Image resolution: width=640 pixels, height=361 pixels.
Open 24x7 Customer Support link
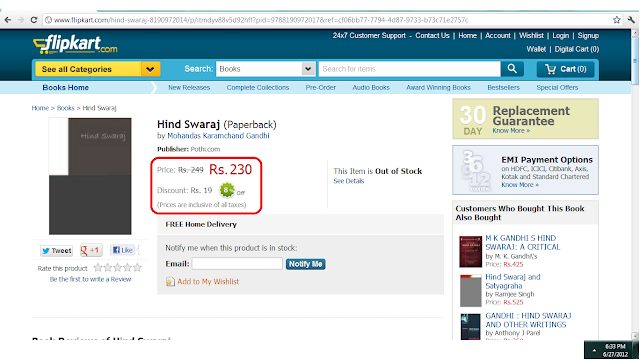coord(369,36)
